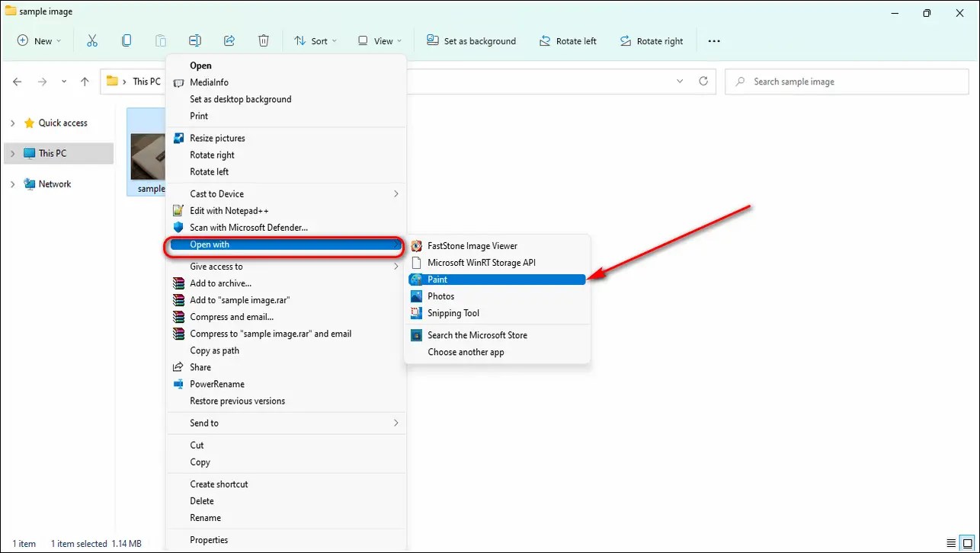
Task: Click the Open with menu entry
Action: (x=285, y=245)
